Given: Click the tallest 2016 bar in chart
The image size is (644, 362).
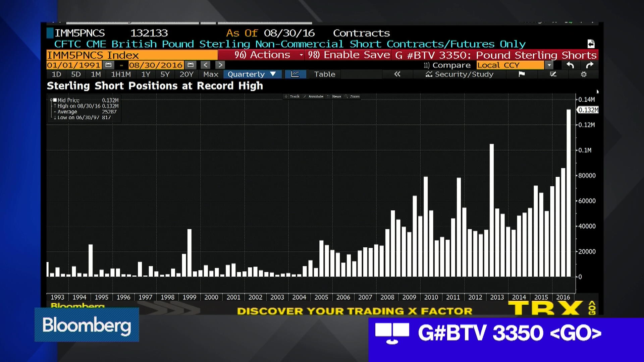Looking at the screenshot, I should coord(569,193).
